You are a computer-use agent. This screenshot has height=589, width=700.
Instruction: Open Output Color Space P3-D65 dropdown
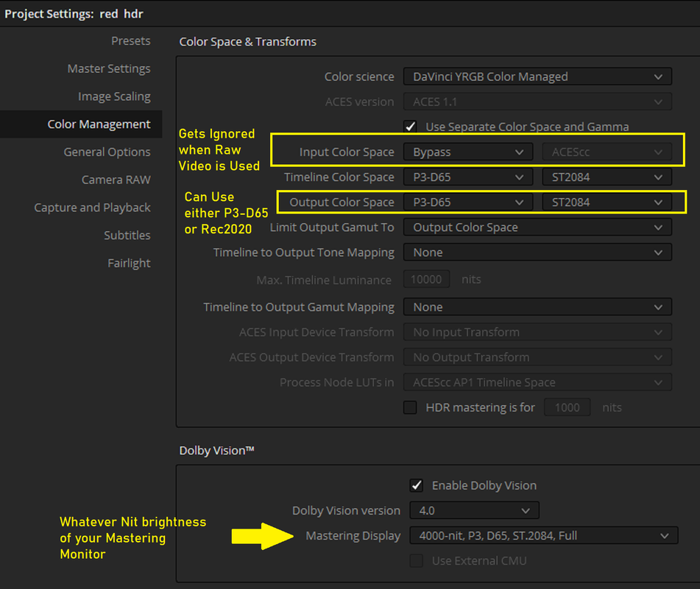tap(468, 202)
